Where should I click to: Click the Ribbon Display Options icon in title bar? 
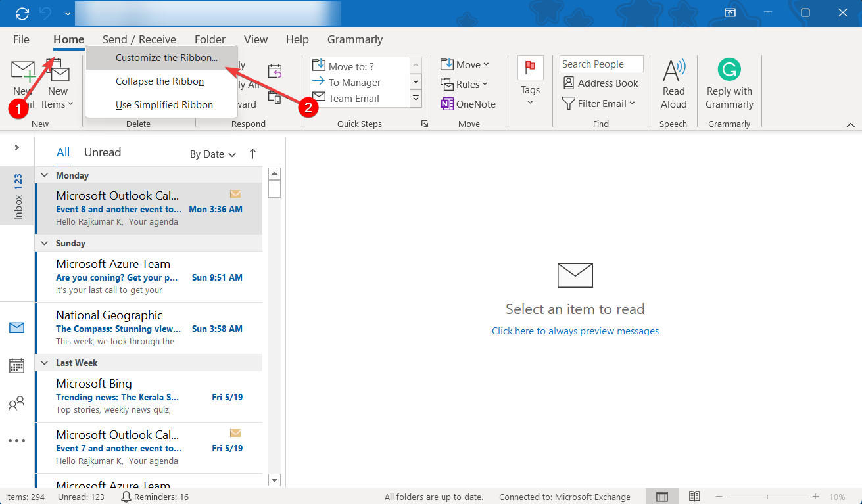pyautogui.click(x=730, y=13)
